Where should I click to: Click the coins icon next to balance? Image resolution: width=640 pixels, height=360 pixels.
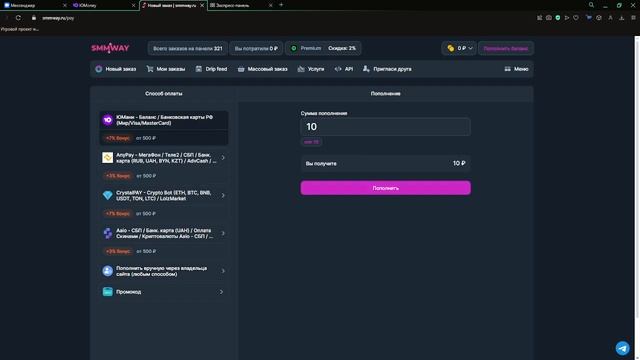tap(451, 48)
